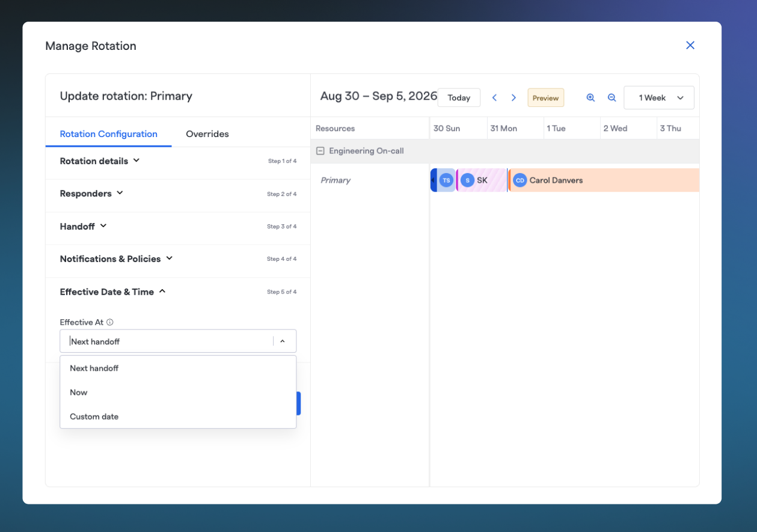Go to next week with right arrow

[x=513, y=97]
